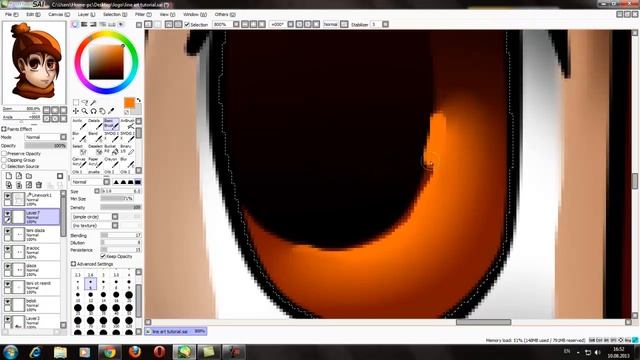Open layer blending Mode dropdown

63,137
